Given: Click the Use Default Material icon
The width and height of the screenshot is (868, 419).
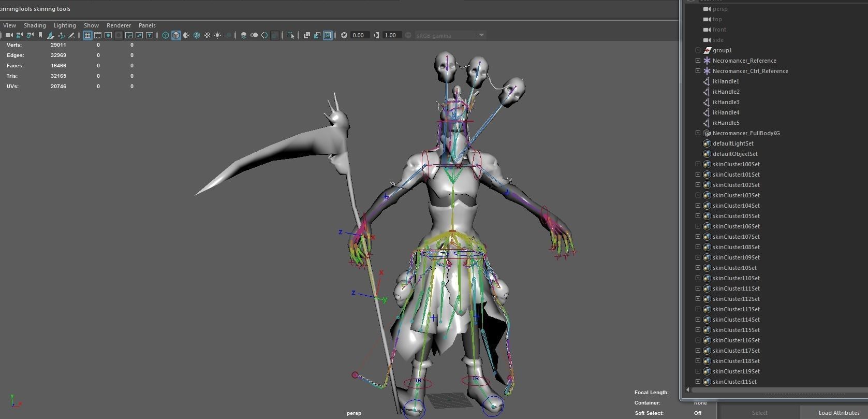Looking at the screenshot, I should tap(186, 35).
